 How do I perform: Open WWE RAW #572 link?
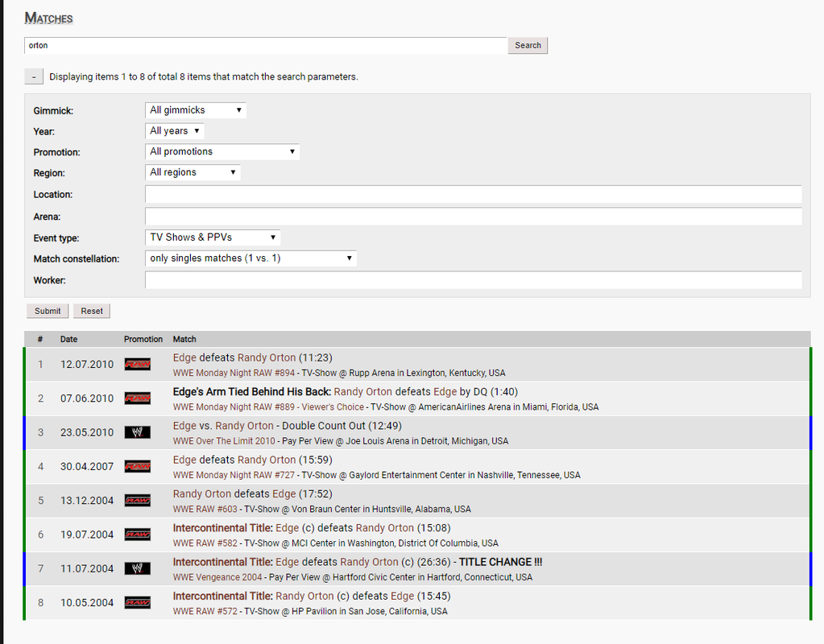(205, 612)
